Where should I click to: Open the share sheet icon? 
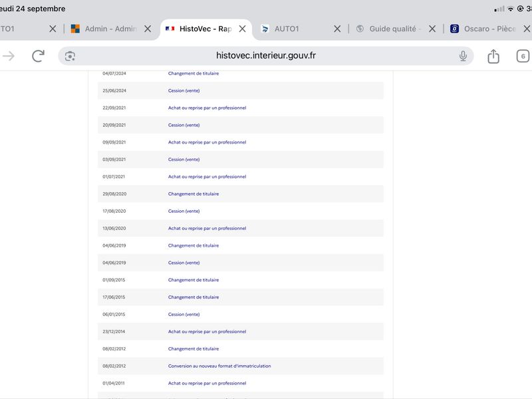(x=493, y=56)
